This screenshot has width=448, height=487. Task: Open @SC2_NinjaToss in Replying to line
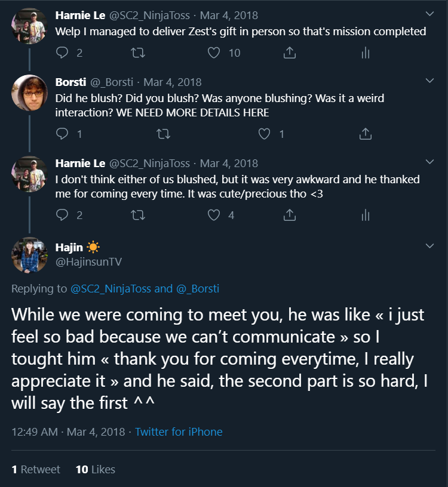point(111,288)
